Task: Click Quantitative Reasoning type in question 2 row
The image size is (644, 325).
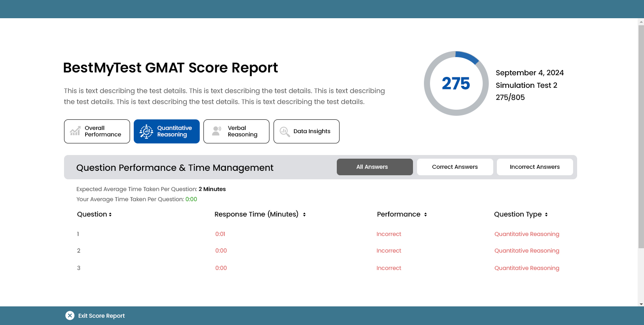Action: point(527,251)
